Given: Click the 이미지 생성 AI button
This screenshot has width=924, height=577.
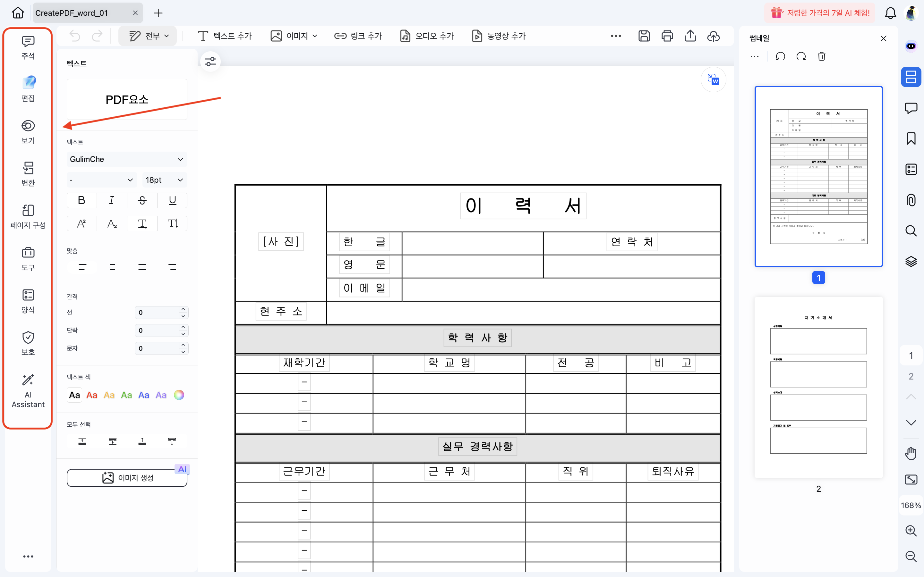Looking at the screenshot, I should point(127,477).
